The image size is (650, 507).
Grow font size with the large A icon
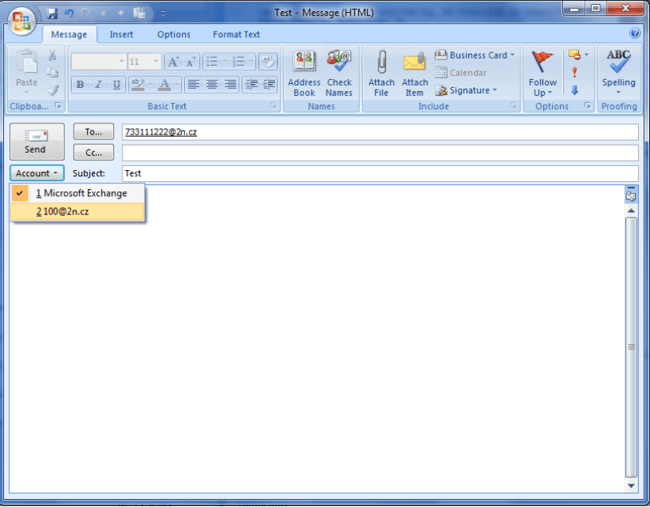173,62
